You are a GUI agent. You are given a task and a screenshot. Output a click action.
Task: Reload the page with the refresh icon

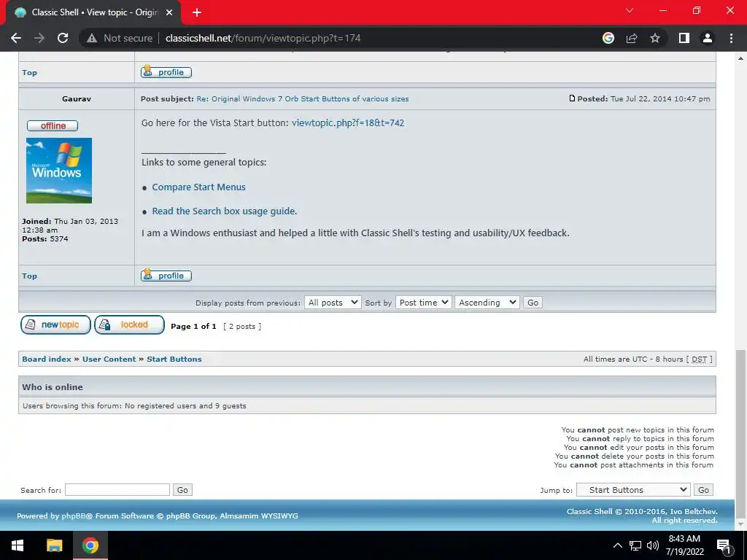click(x=63, y=38)
